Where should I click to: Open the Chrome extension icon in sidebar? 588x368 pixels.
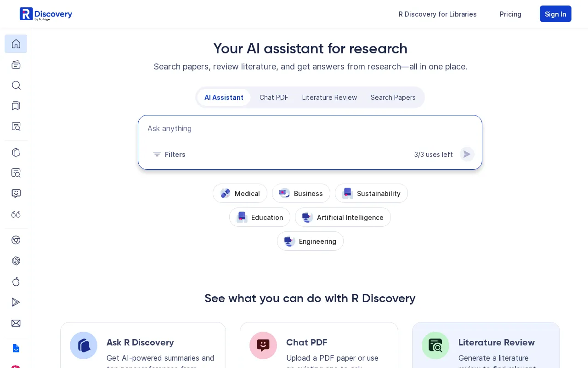tap(16, 240)
